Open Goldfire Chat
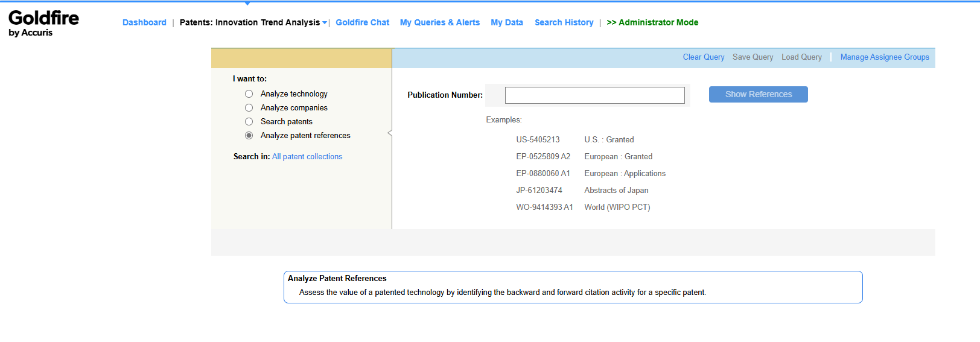The height and width of the screenshot is (342, 980). 362,22
